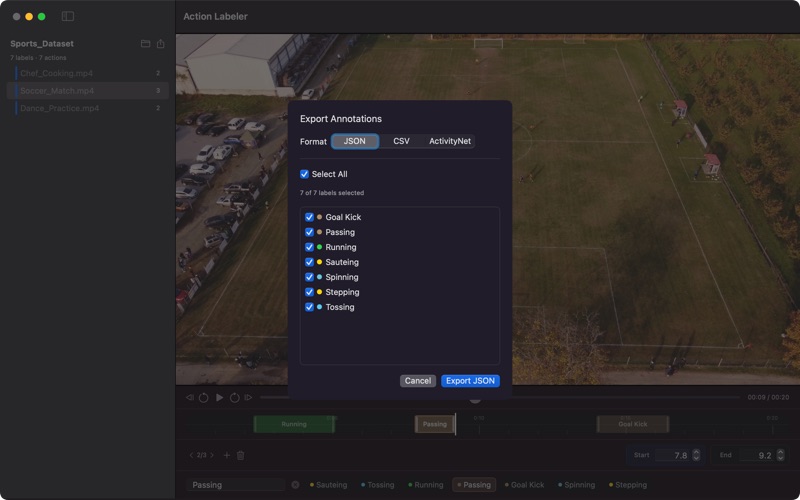Viewport: 800px width, 500px height.
Task: Click the rewind loop-back playback icon
Action: pos(204,397)
